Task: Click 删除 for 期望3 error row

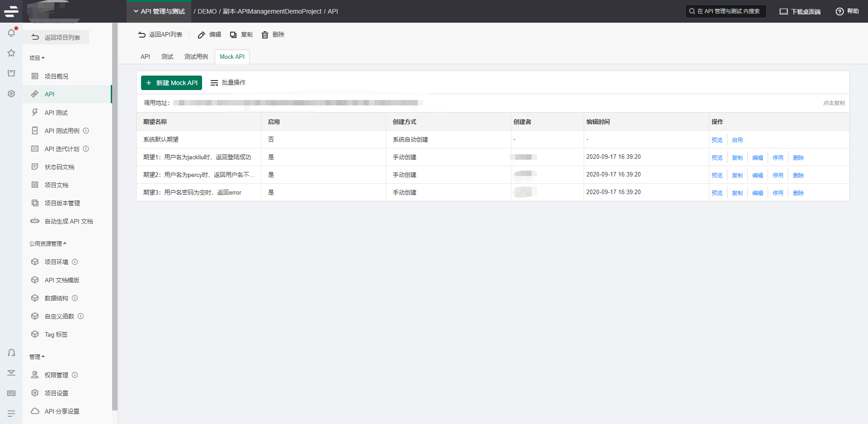Action: click(x=798, y=193)
